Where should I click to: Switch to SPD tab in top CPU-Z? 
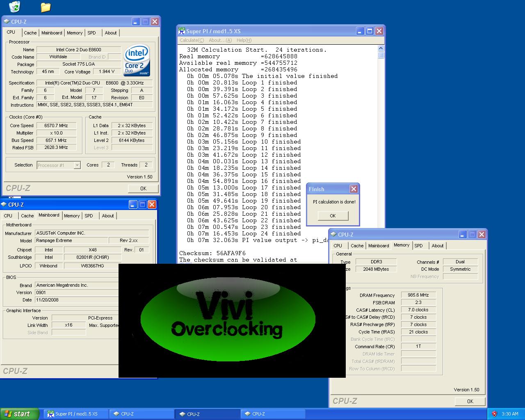pos(92,33)
